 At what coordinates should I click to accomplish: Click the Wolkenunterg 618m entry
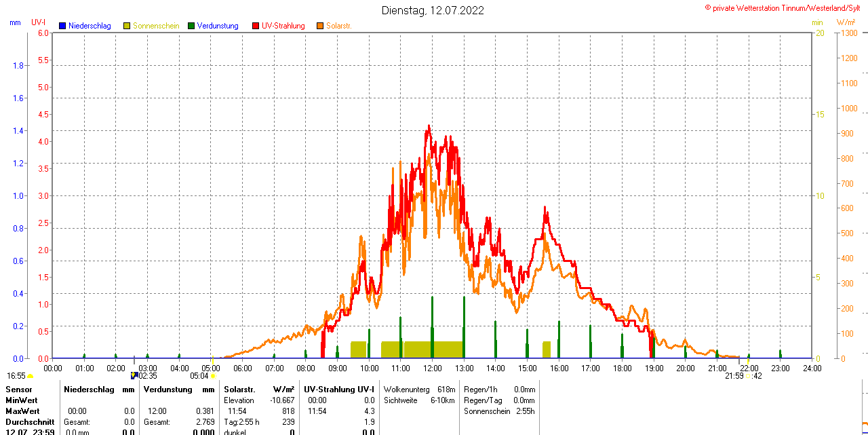[x=419, y=390]
